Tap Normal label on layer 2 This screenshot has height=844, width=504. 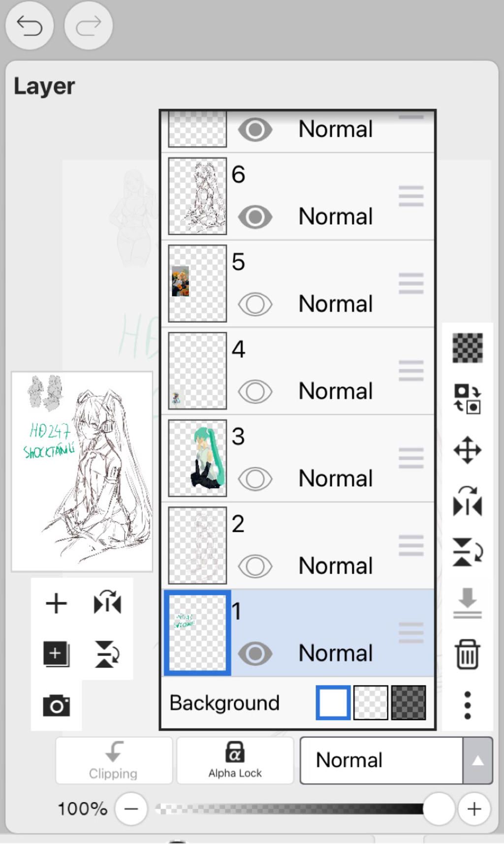point(336,566)
